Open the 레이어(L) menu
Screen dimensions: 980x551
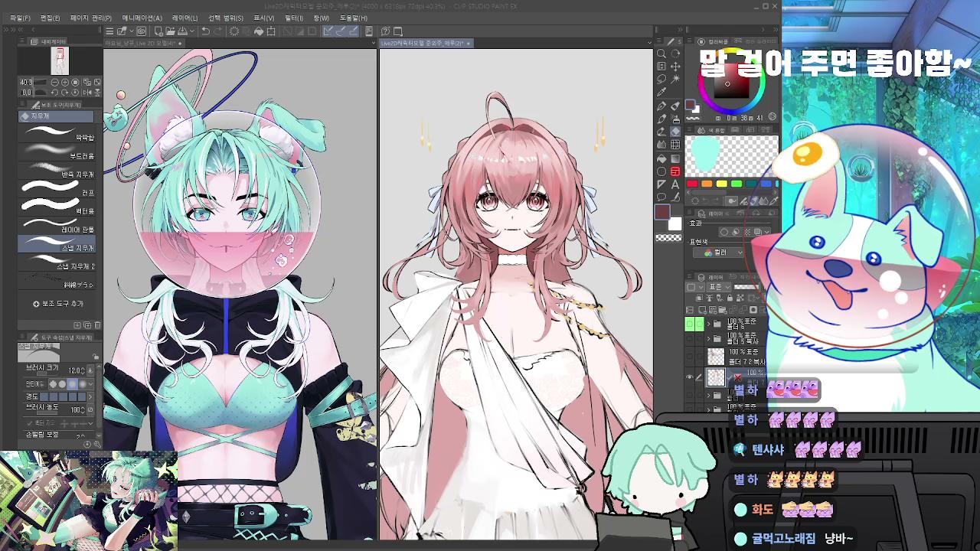(x=185, y=18)
